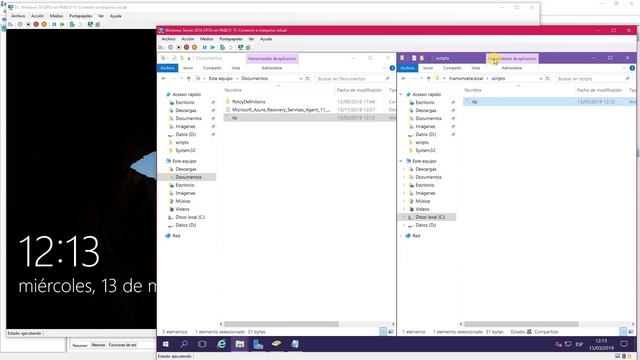
Task: Open Server Manager from the VM taskbar
Action: [258, 344]
